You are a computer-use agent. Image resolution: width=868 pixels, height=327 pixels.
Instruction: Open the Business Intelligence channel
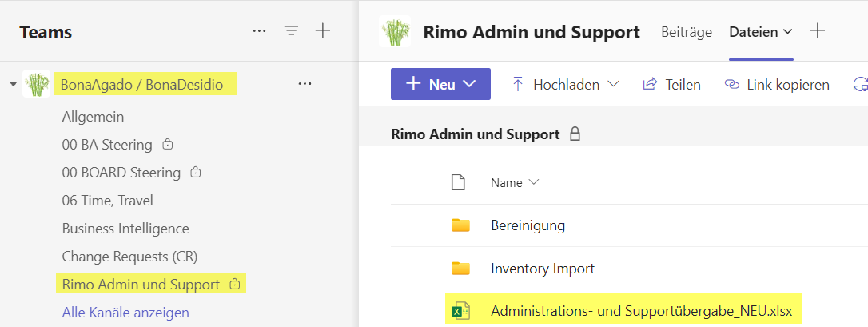click(125, 229)
